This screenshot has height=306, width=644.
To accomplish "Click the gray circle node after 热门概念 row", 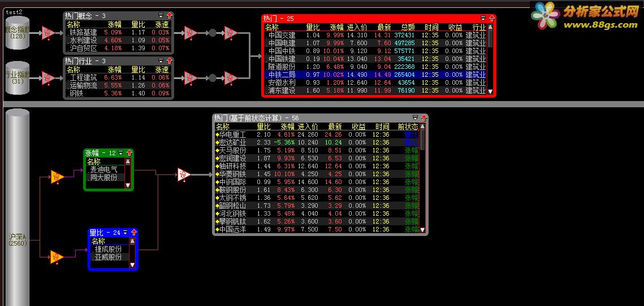I will (213, 33).
